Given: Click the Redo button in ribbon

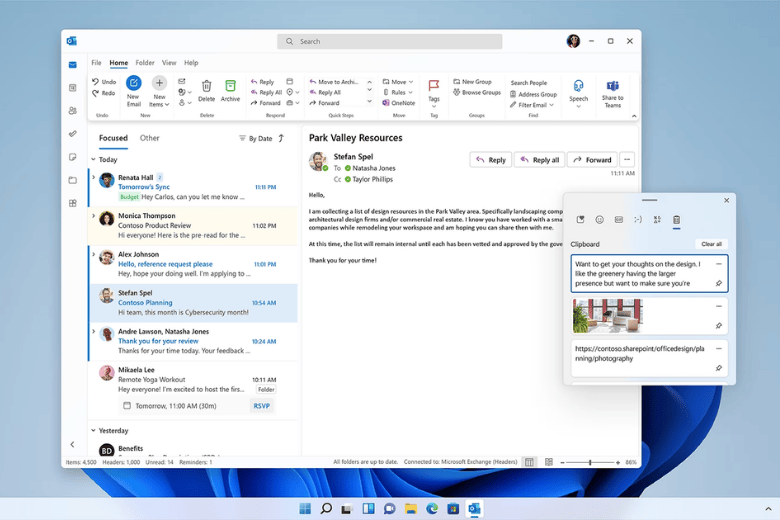Looking at the screenshot, I should (103, 93).
